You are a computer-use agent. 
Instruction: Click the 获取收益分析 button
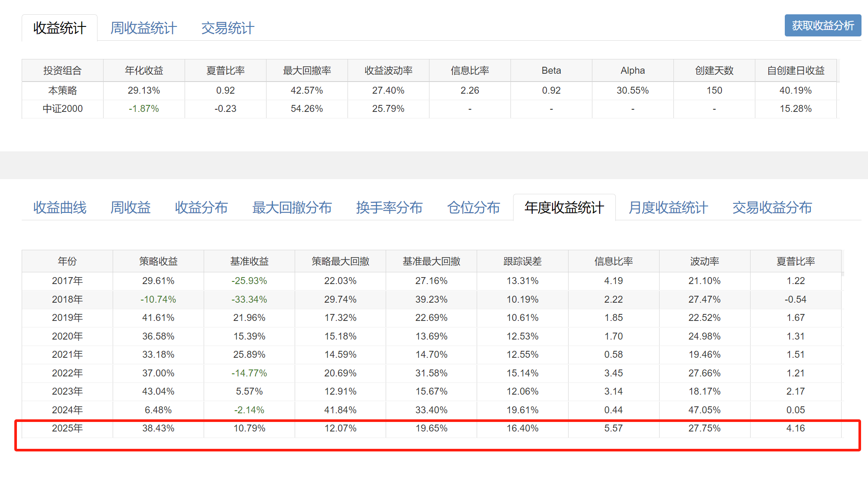click(822, 26)
